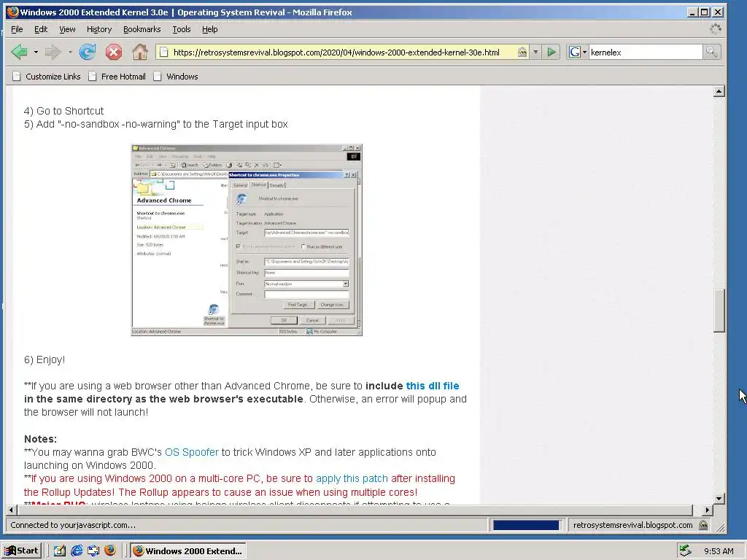Image resolution: width=747 pixels, height=560 pixels.
Task: Open the Bookmarks menu
Action: (142, 29)
